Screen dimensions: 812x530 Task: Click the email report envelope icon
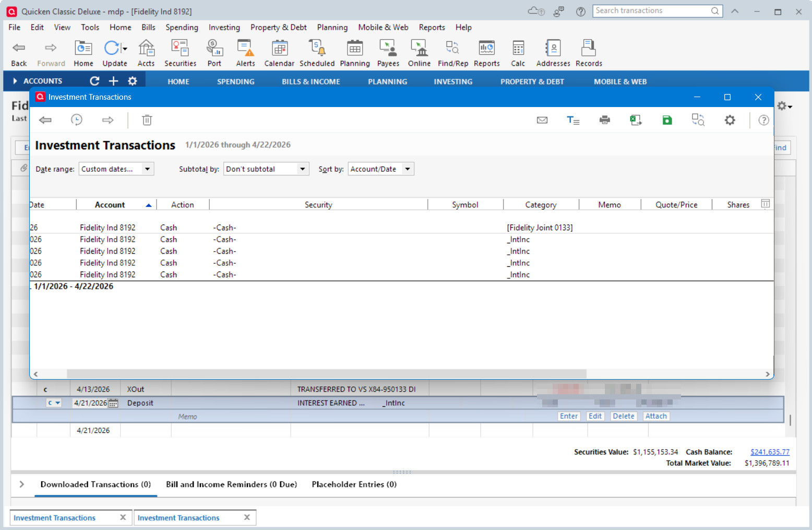(542, 120)
